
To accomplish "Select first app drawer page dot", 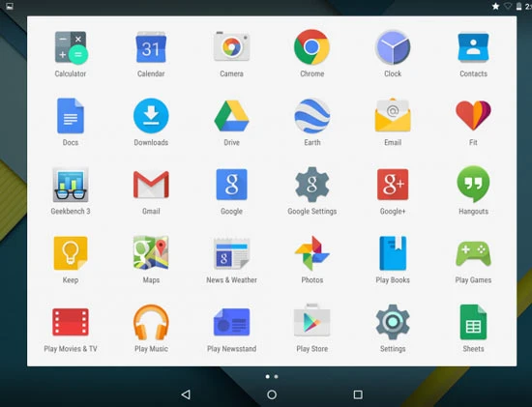I will click(267, 376).
